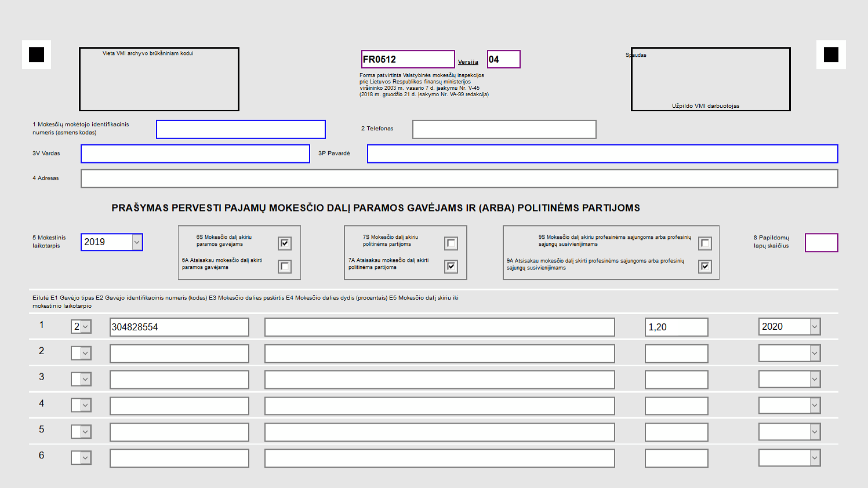The image size is (868, 488).
Task: Untick 9A Atsisakau profesinėms sąjungoms checkbox
Action: tap(705, 267)
